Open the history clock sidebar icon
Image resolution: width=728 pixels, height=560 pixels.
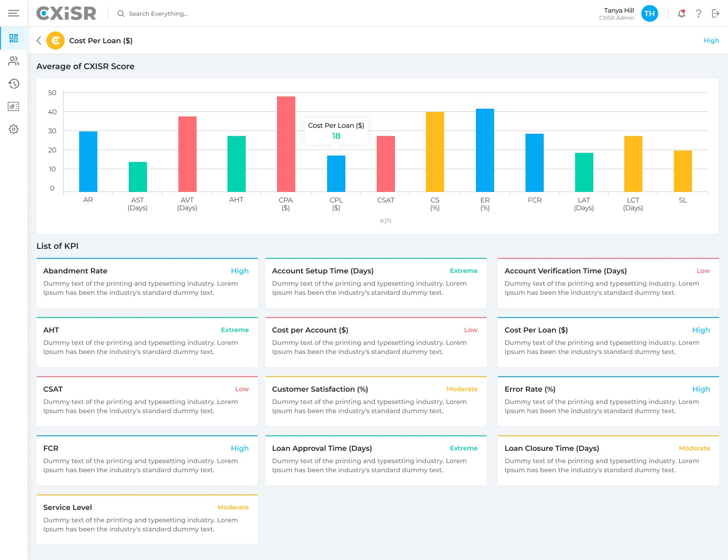14,84
